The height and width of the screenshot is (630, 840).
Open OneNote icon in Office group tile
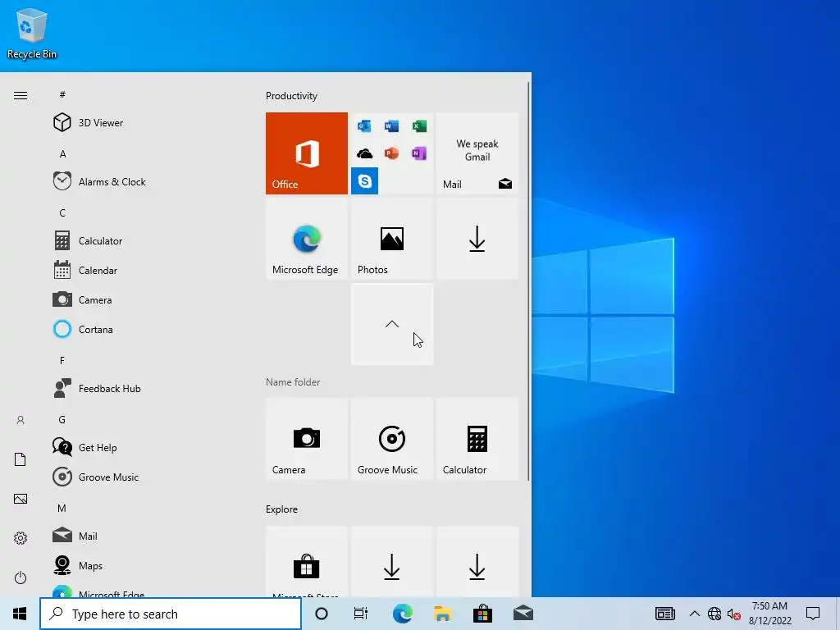(419, 153)
